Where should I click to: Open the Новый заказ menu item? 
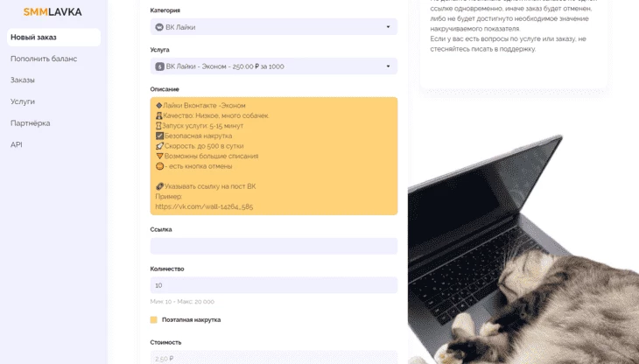pyautogui.click(x=53, y=37)
